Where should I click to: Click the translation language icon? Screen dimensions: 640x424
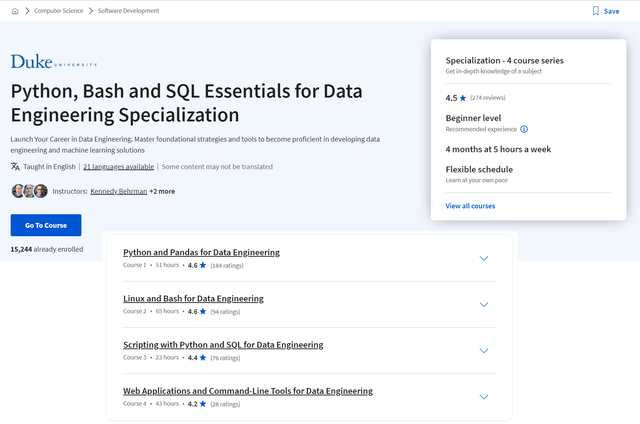[15, 167]
